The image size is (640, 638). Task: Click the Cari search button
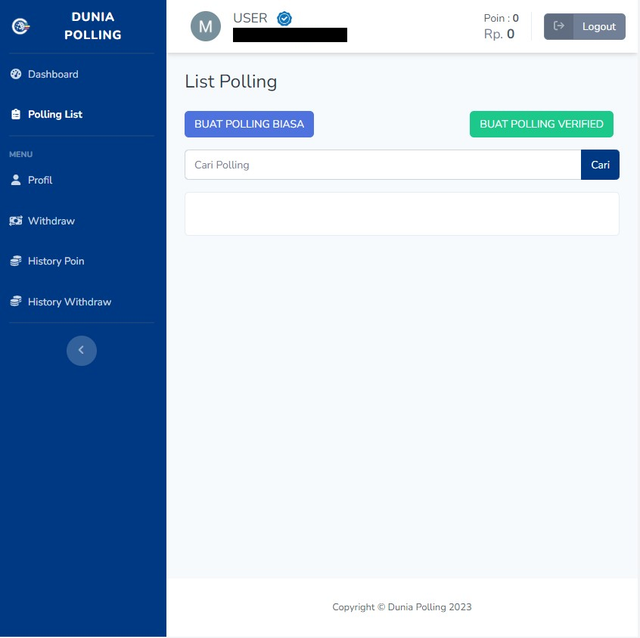pos(600,165)
